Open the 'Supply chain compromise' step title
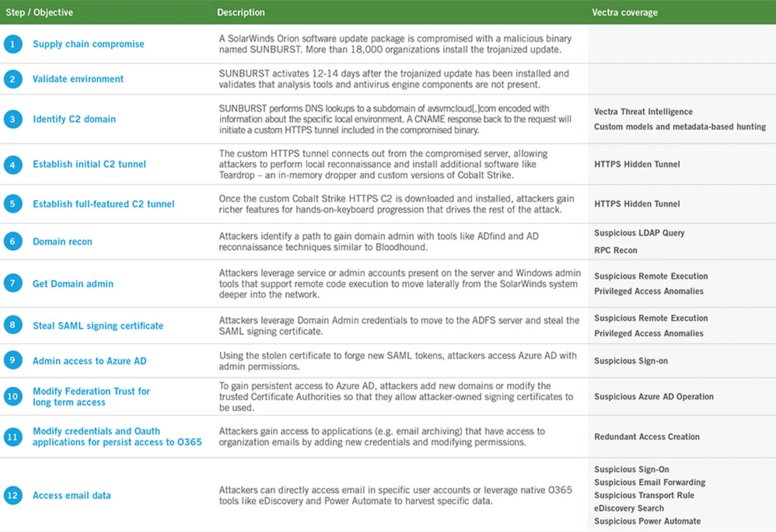The image size is (776, 532). coord(88,44)
